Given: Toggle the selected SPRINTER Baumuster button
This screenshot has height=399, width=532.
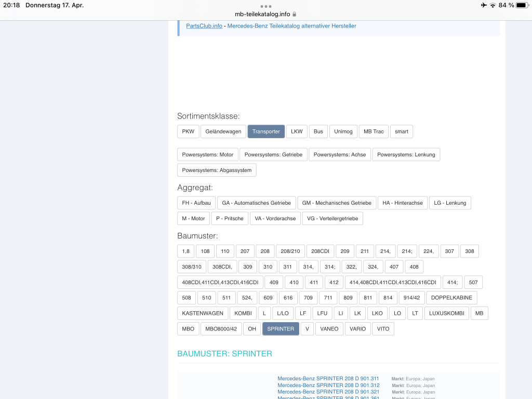Looking at the screenshot, I should [x=281, y=328].
